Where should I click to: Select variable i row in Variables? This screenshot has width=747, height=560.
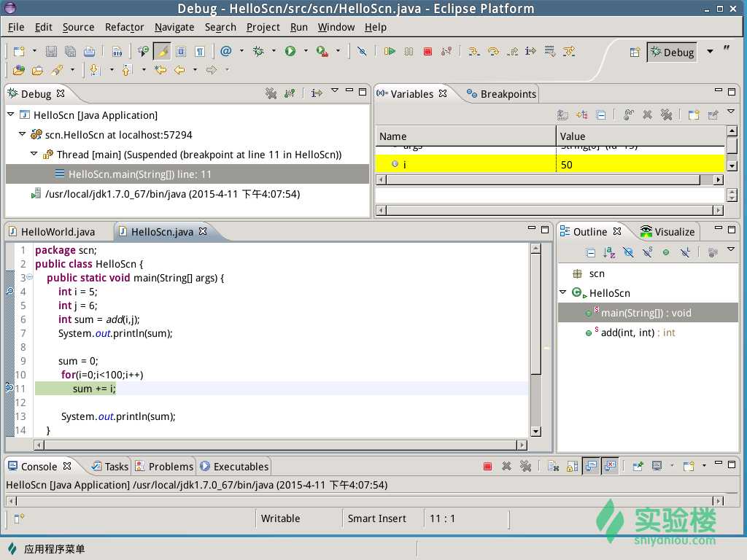click(550, 164)
